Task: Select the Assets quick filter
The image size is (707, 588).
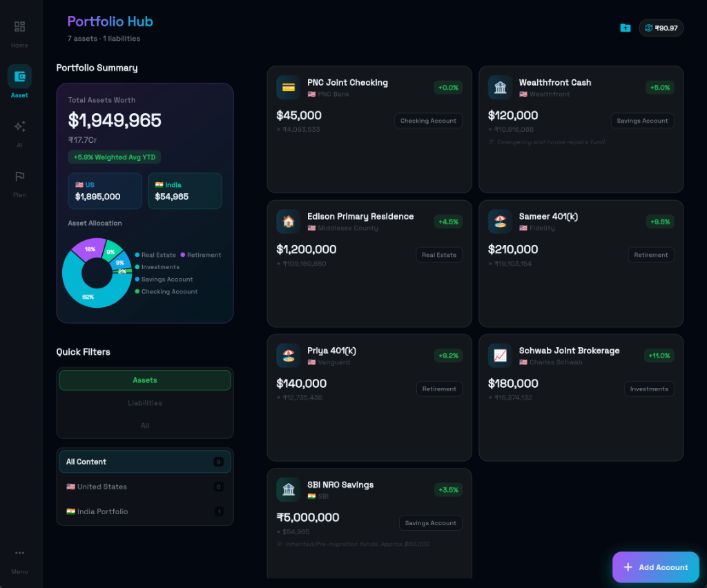Action: (x=145, y=380)
